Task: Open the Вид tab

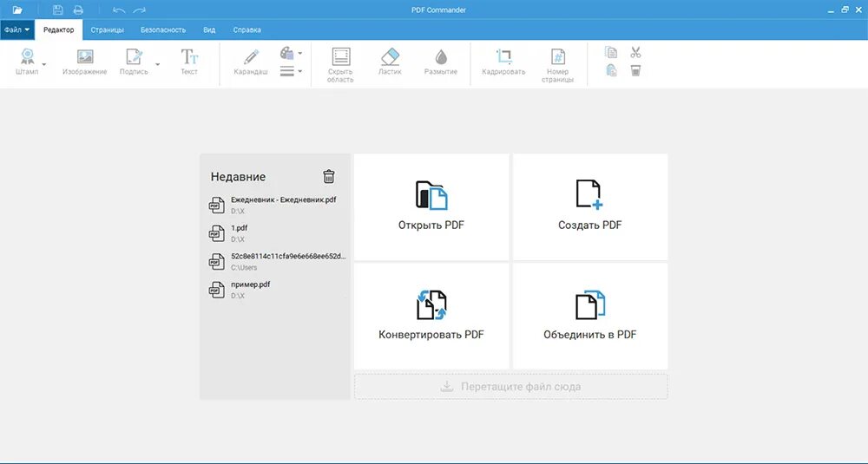Action: coord(209,29)
